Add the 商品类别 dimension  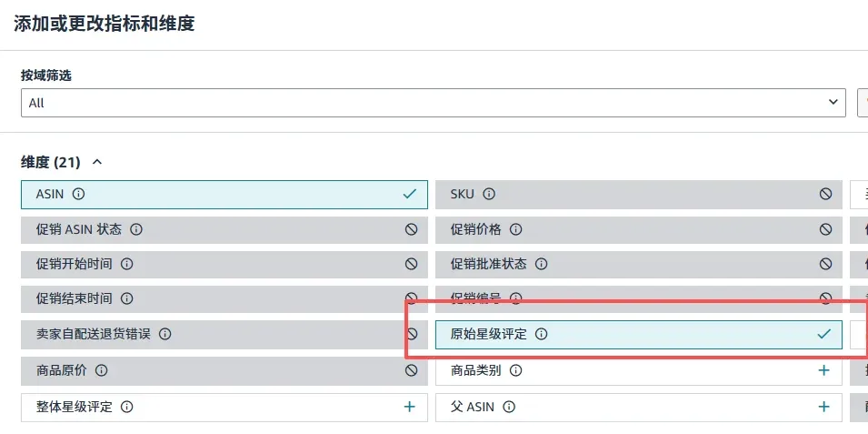point(824,370)
